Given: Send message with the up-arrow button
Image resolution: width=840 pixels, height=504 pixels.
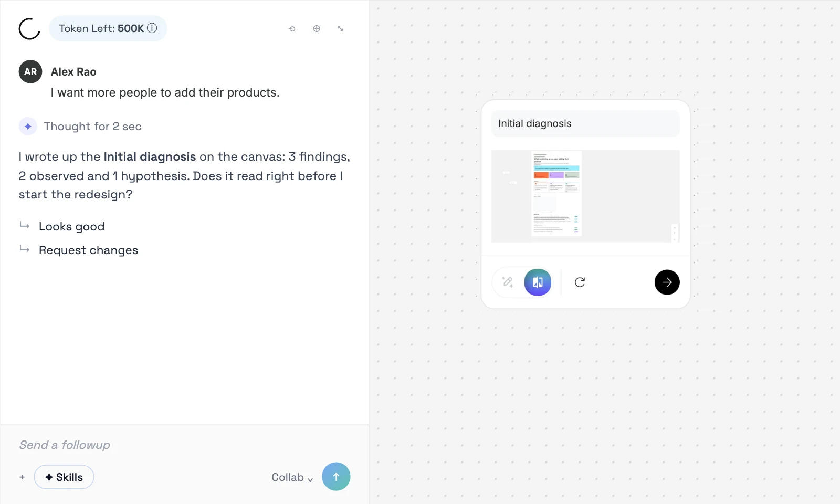Looking at the screenshot, I should (x=336, y=477).
